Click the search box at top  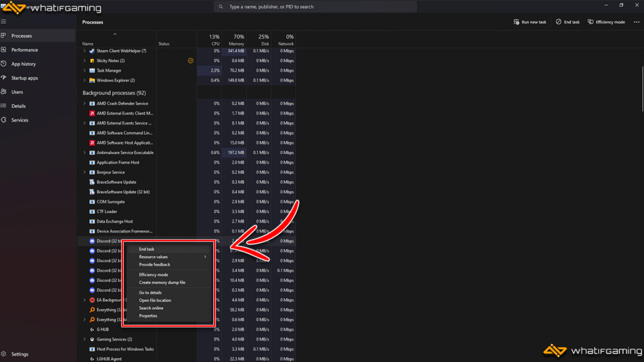[x=315, y=7]
